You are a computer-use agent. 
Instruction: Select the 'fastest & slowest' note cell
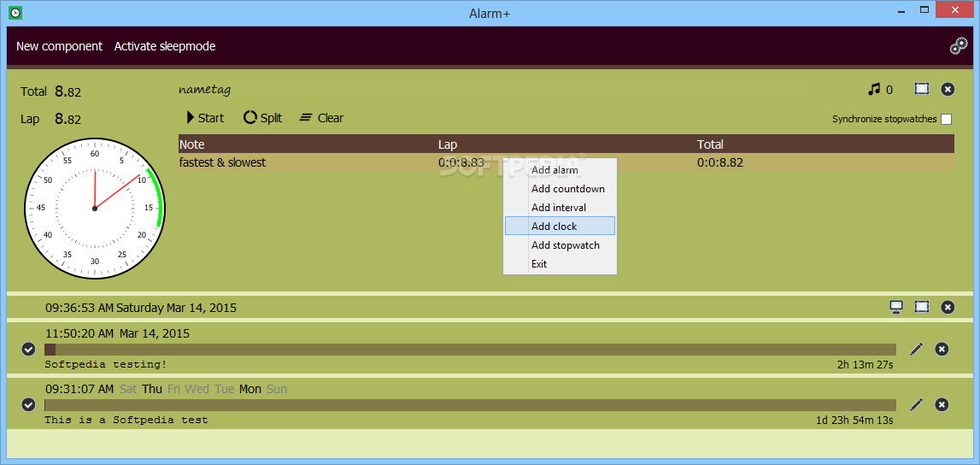point(222,162)
